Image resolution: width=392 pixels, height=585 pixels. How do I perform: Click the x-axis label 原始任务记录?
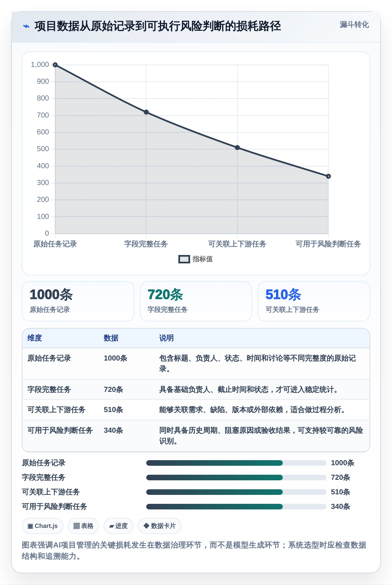[x=55, y=244]
